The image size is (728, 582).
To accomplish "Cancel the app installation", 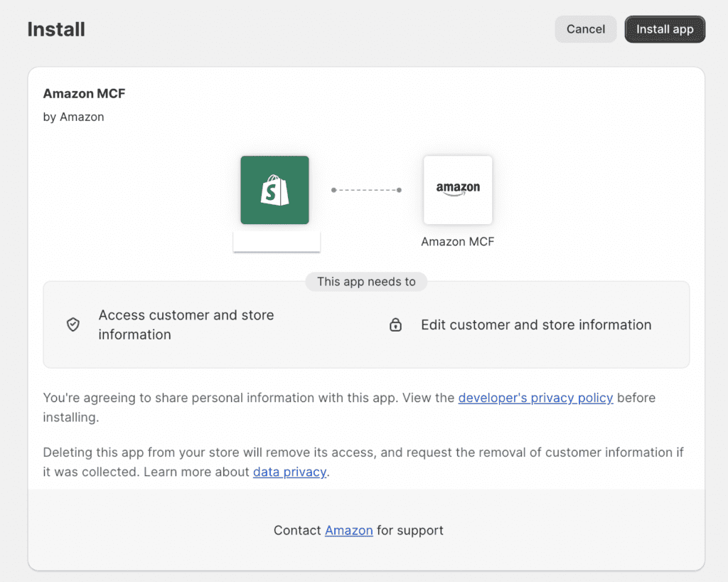I will pos(585,29).
